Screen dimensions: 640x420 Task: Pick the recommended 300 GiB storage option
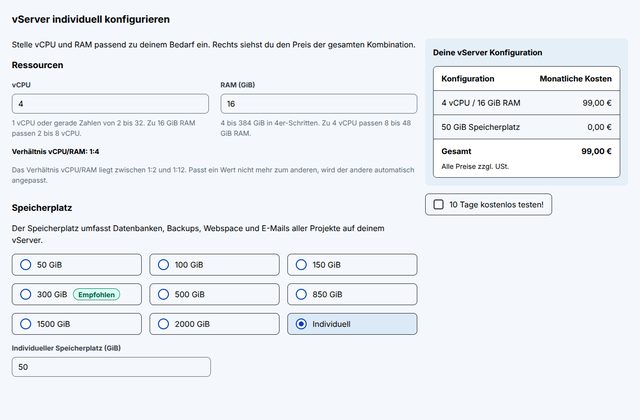(x=77, y=294)
